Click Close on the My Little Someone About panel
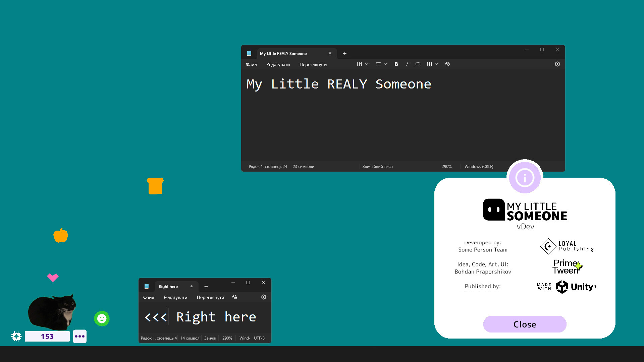 pos(524,324)
